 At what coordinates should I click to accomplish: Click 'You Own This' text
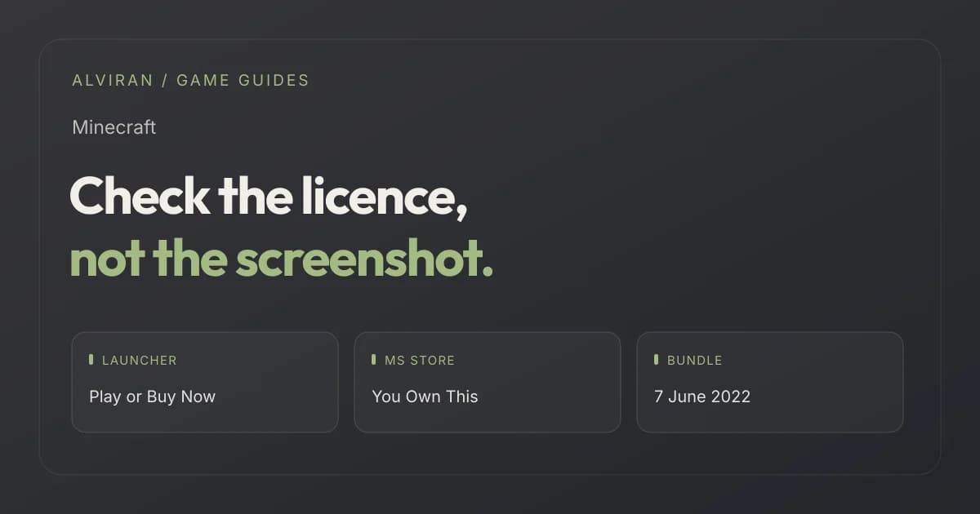425,397
